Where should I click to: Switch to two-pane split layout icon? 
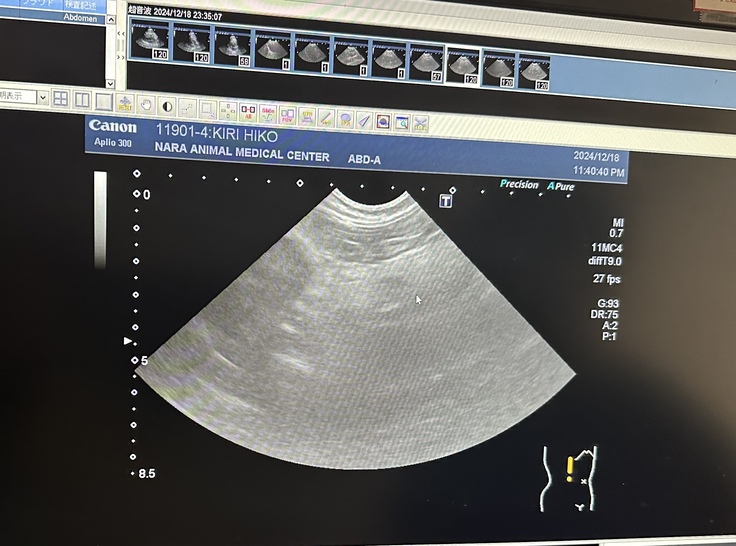point(81,99)
